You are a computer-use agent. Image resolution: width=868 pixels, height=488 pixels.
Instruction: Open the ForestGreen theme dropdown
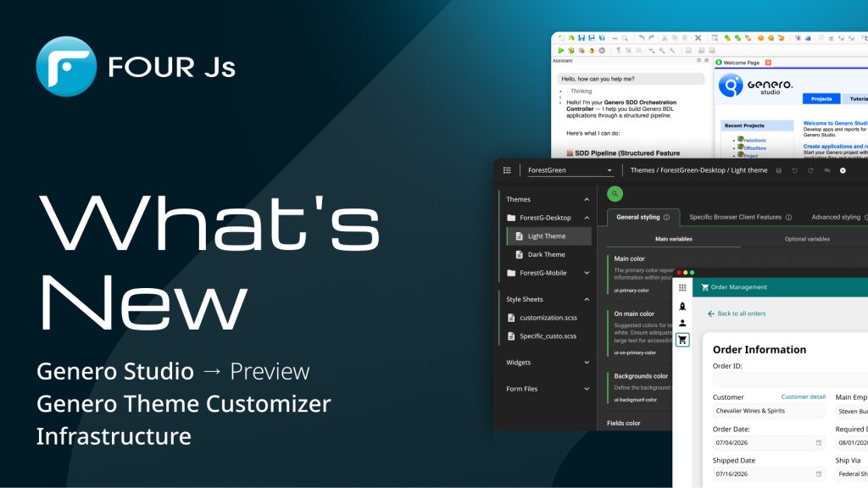coord(569,170)
